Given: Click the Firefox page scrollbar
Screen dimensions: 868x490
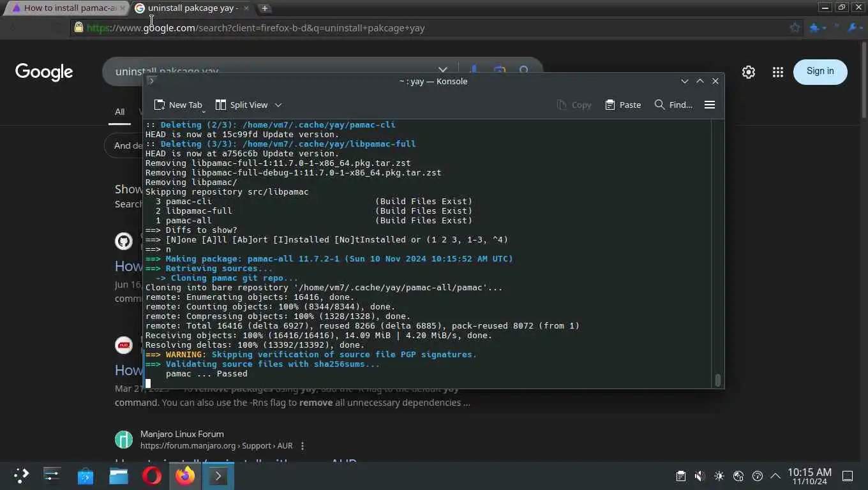Looking at the screenshot, I should (x=864, y=79).
